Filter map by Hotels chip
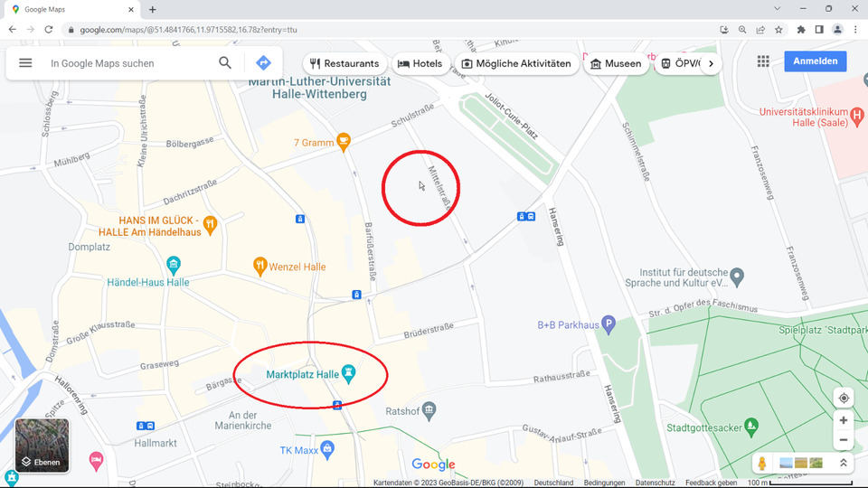Screen dimensions: 868x488 420,63
